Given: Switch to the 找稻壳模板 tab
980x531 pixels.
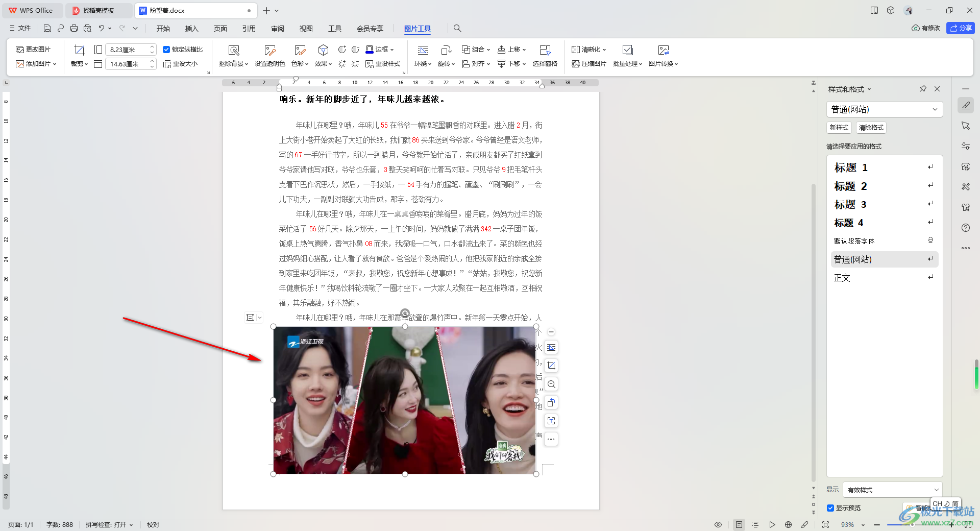Looking at the screenshot, I should tap(99, 10).
